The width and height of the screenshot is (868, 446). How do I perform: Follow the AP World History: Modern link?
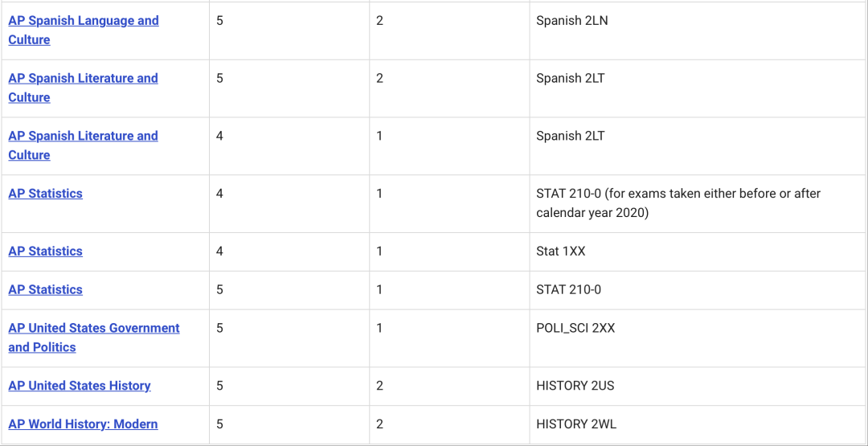(83, 424)
